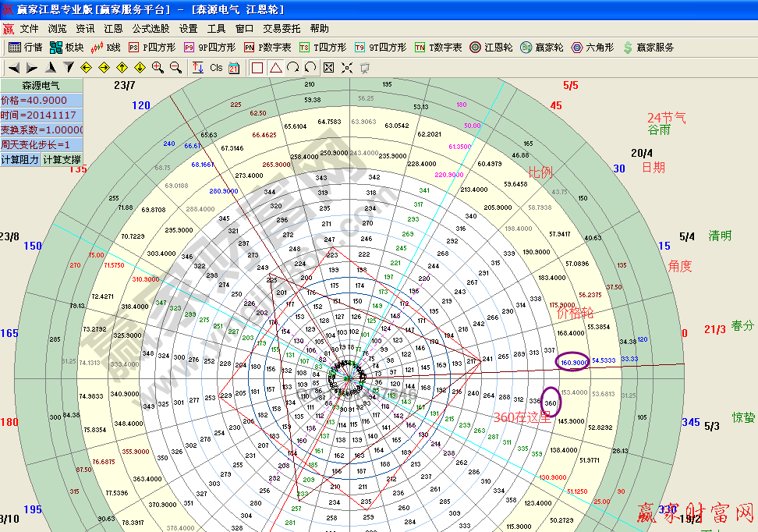Select the red triangle drawing tool
758x532 pixels.
point(275,68)
